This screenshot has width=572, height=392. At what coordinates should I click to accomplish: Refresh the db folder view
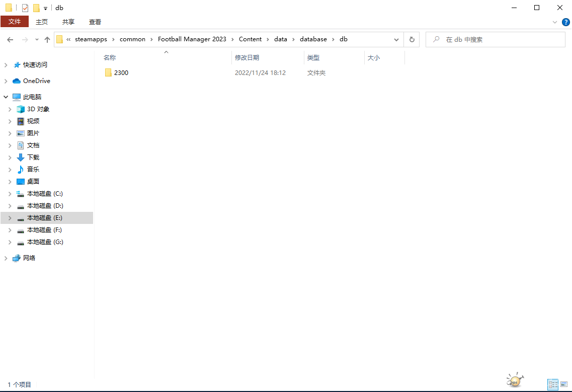tap(412, 39)
